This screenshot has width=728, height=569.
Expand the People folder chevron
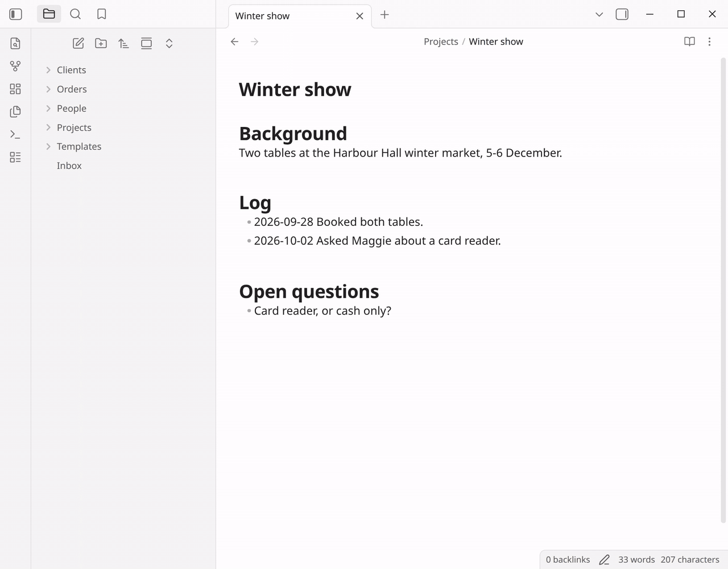pos(48,108)
